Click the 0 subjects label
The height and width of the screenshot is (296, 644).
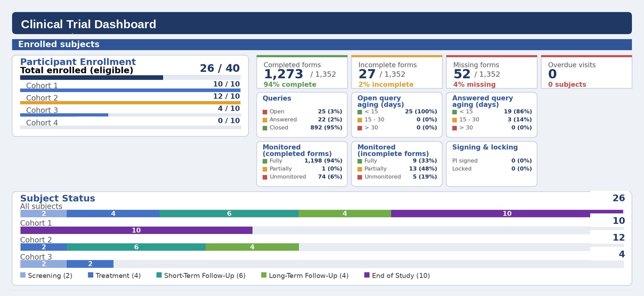(x=567, y=85)
